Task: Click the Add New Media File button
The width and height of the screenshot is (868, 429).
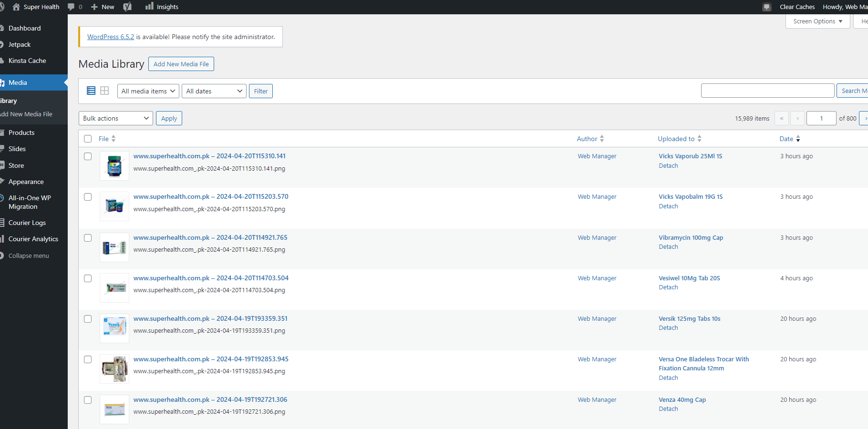Action: point(181,63)
